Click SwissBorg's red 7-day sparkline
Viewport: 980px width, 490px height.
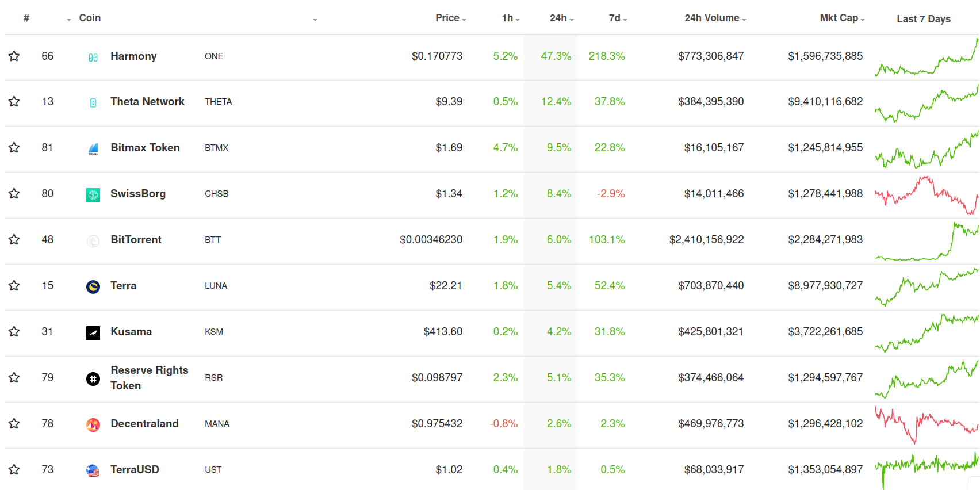pyautogui.click(x=927, y=195)
